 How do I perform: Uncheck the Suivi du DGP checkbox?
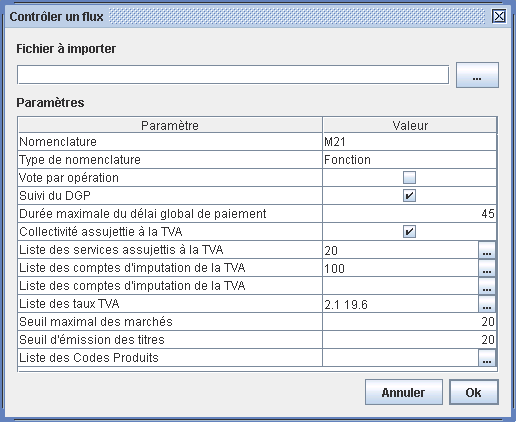(x=409, y=196)
